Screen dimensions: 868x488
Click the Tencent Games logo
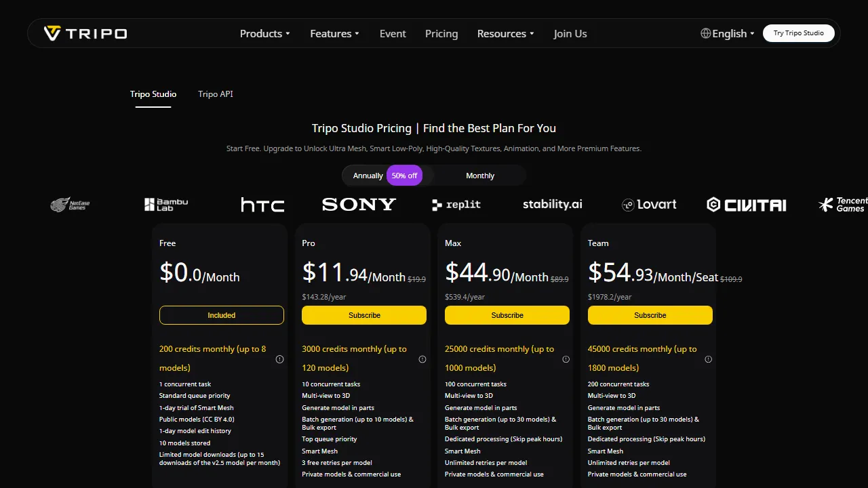844,204
